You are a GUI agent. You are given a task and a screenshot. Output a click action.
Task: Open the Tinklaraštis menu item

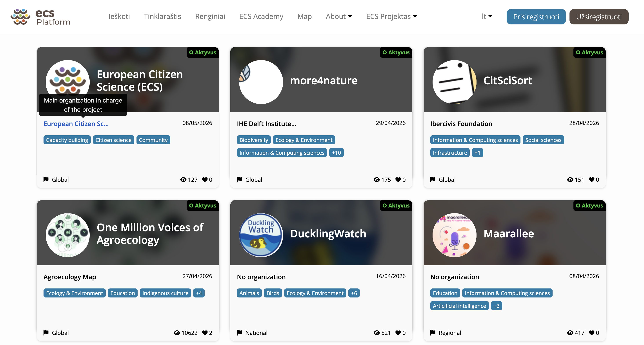click(162, 17)
